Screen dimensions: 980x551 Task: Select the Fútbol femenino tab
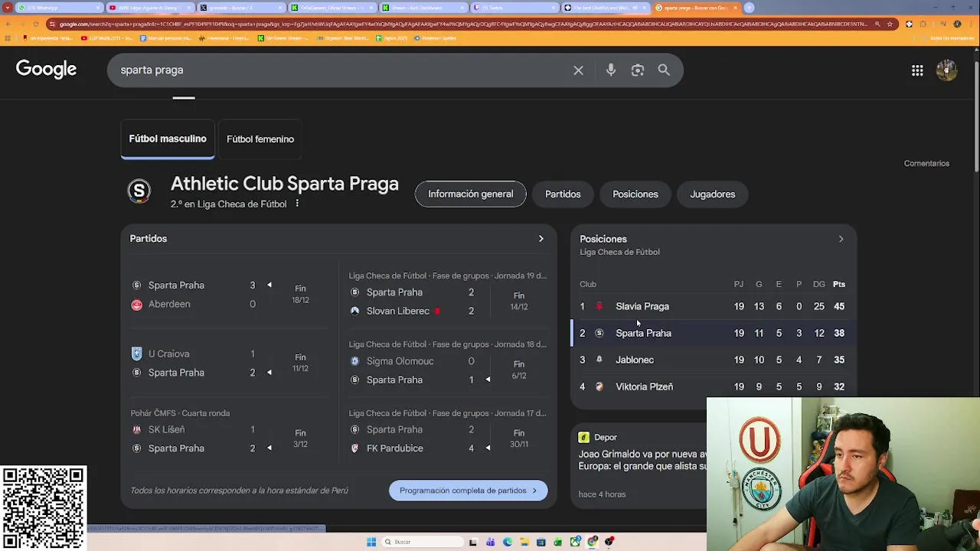[260, 139]
